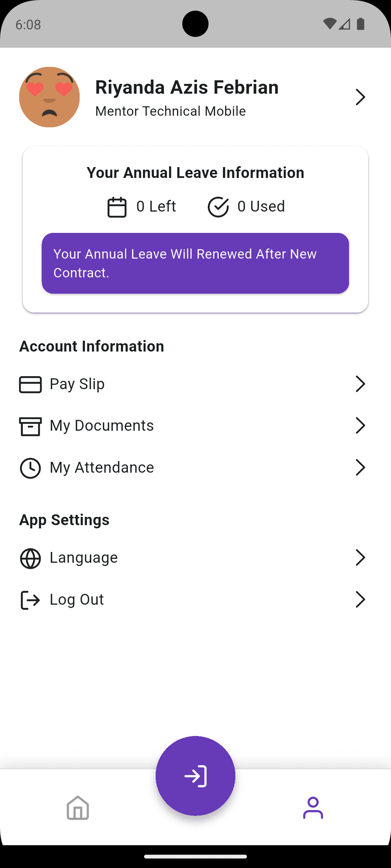Image resolution: width=391 pixels, height=868 pixels.
Task: Click the My Attendance clock icon
Action: pyautogui.click(x=30, y=468)
